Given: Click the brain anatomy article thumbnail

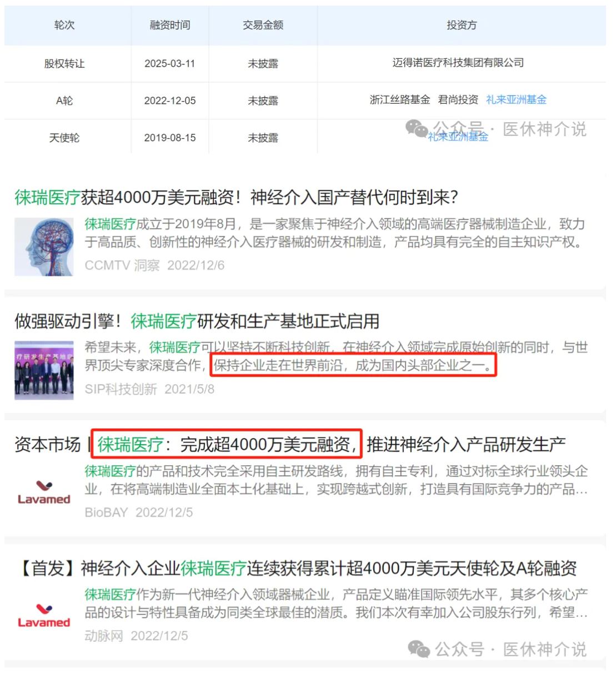Looking at the screenshot, I should pos(44,247).
